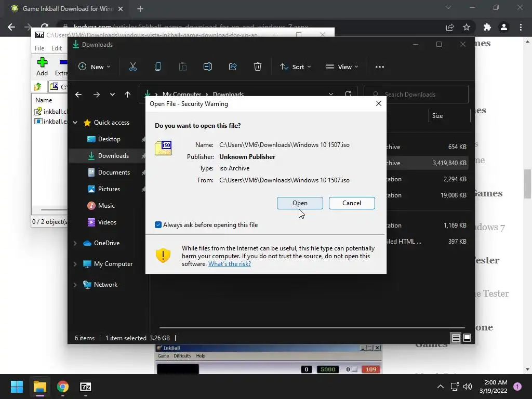Click the Chrome taskbar icon
Screen dimensions: 532x399
(62, 387)
